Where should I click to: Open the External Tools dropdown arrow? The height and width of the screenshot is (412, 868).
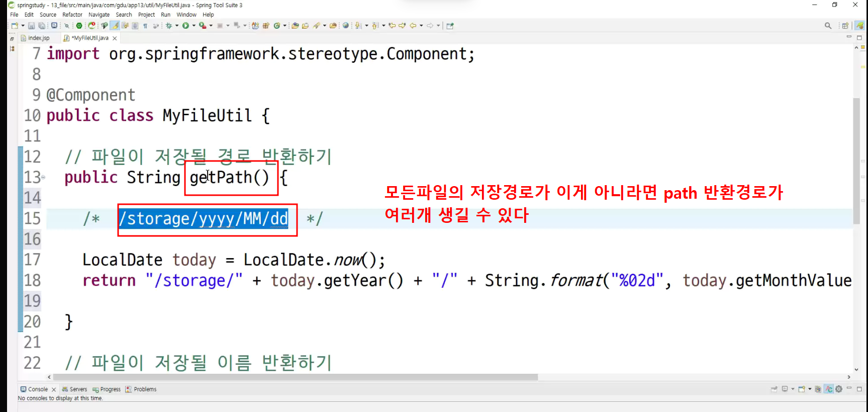click(x=211, y=26)
